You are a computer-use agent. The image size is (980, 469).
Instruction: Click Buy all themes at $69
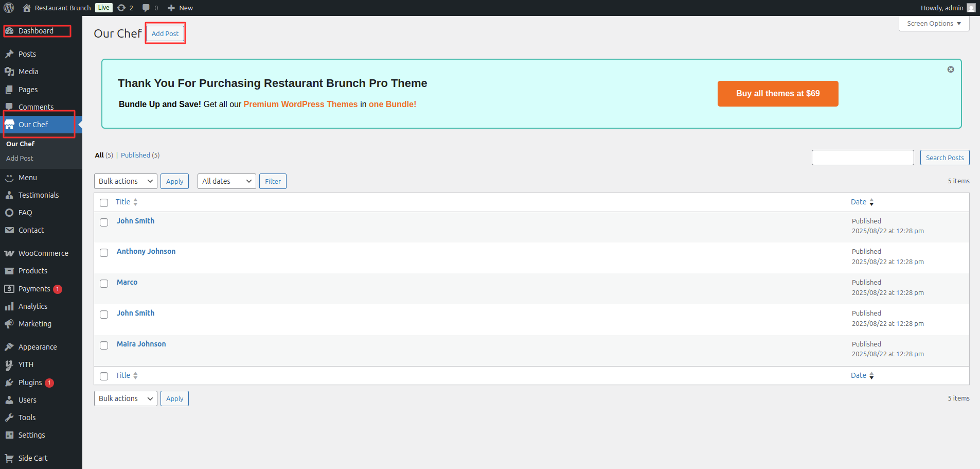pos(778,94)
